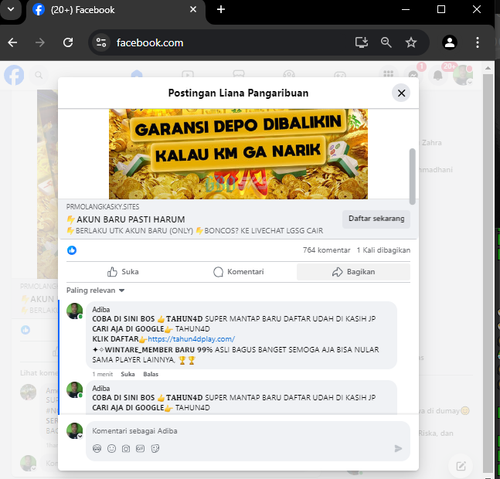
Task: Click Suka under the first Adiba comment
Action: [128, 374]
